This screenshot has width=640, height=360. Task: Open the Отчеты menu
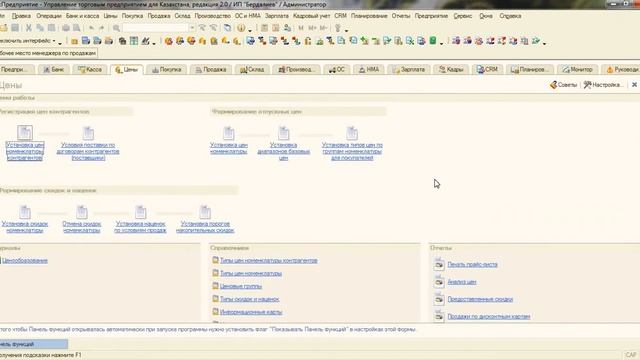pos(401,16)
